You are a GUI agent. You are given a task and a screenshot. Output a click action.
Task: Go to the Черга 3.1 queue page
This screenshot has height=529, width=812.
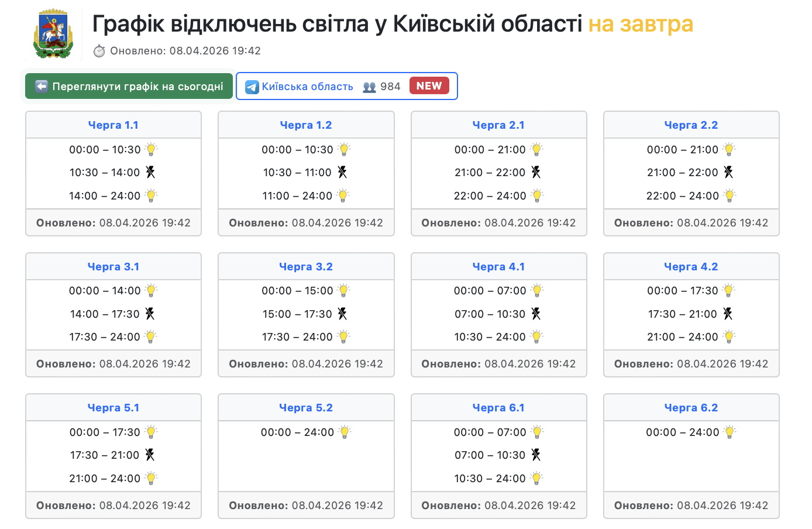point(113,267)
